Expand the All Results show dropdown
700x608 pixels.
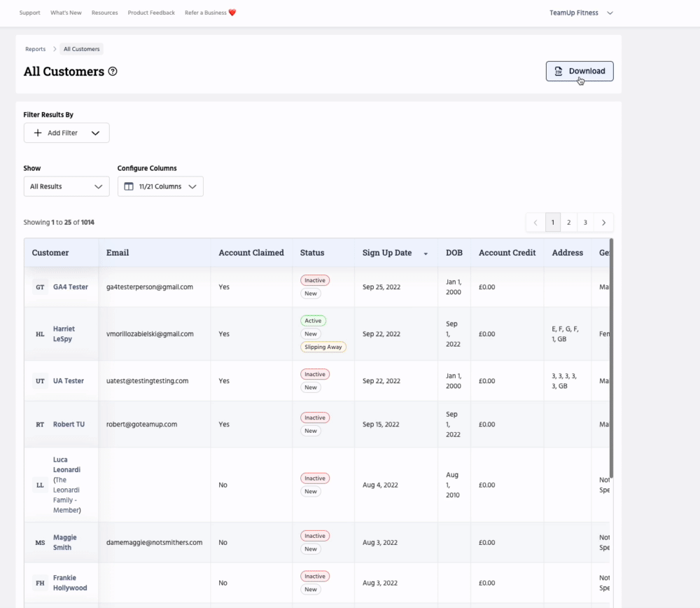click(66, 187)
